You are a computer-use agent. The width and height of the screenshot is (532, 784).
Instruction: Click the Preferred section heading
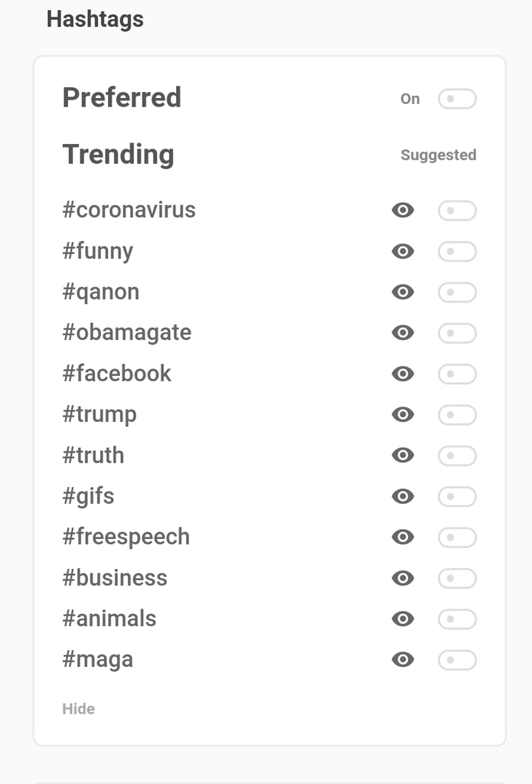122,98
